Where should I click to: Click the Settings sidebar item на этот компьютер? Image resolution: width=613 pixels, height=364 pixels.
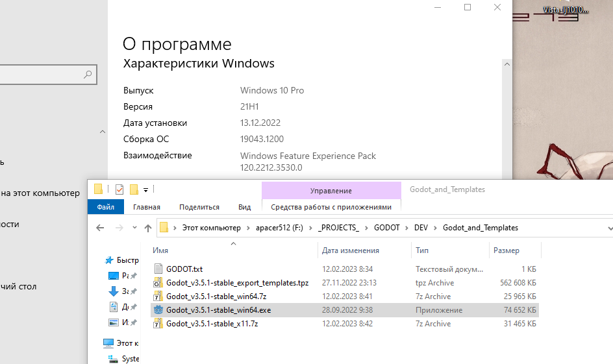tap(40, 193)
